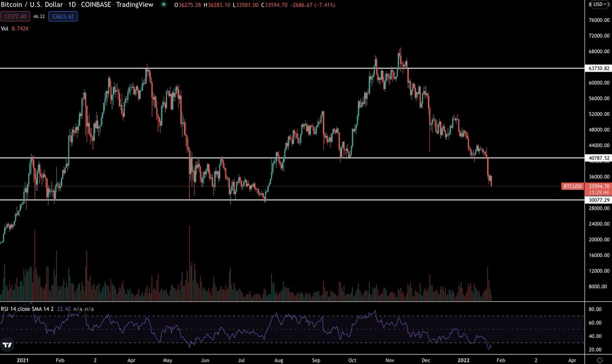The width and height of the screenshot is (612, 364).
Task: Click 24000.00 on the price axis
Action: pos(598,224)
